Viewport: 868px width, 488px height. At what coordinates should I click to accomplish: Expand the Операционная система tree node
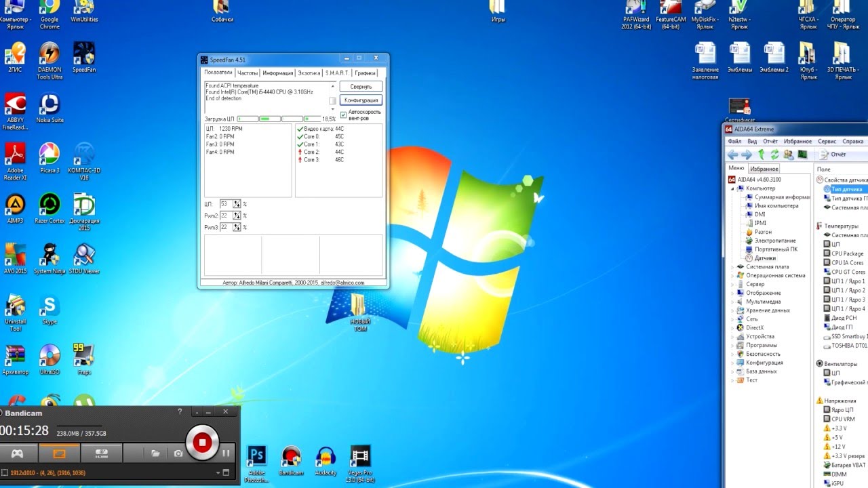pos(732,276)
